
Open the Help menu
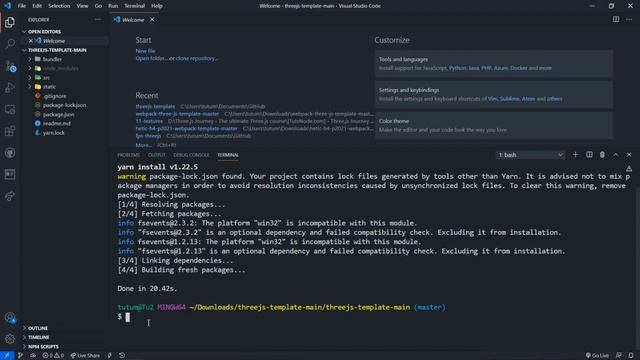(157, 6)
